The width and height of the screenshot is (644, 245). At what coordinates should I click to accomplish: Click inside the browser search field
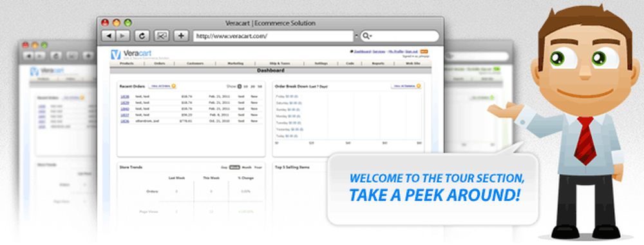400,36
